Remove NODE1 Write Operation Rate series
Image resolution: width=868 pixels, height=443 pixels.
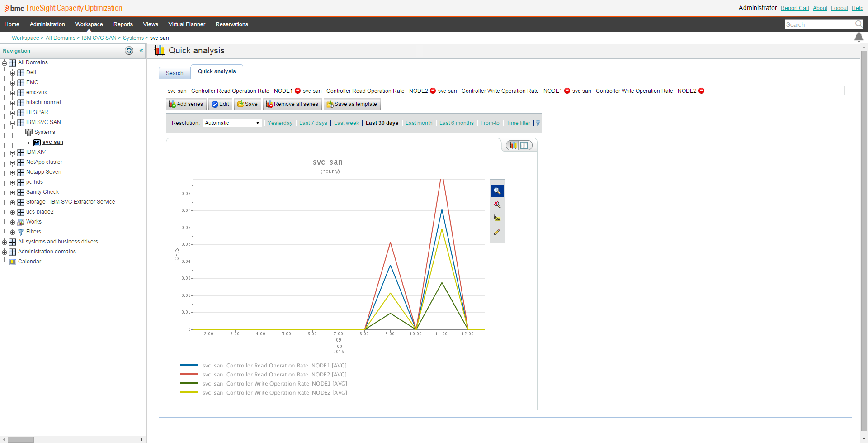pos(567,91)
